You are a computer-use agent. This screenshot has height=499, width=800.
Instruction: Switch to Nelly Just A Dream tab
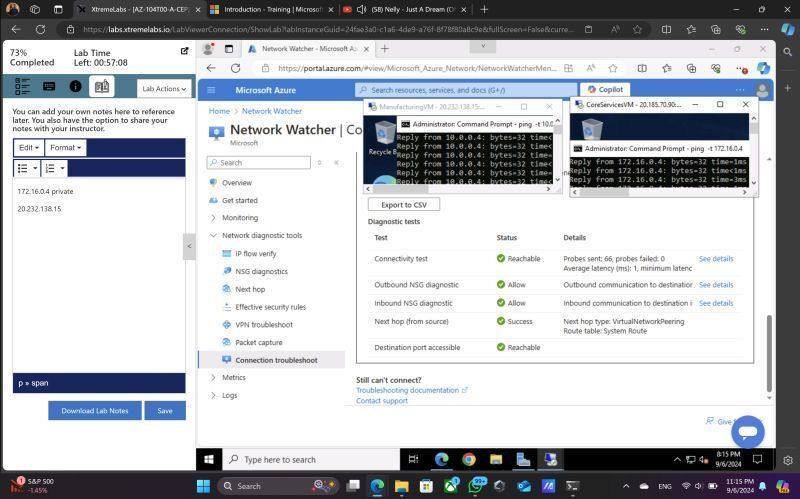coord(404,9)
